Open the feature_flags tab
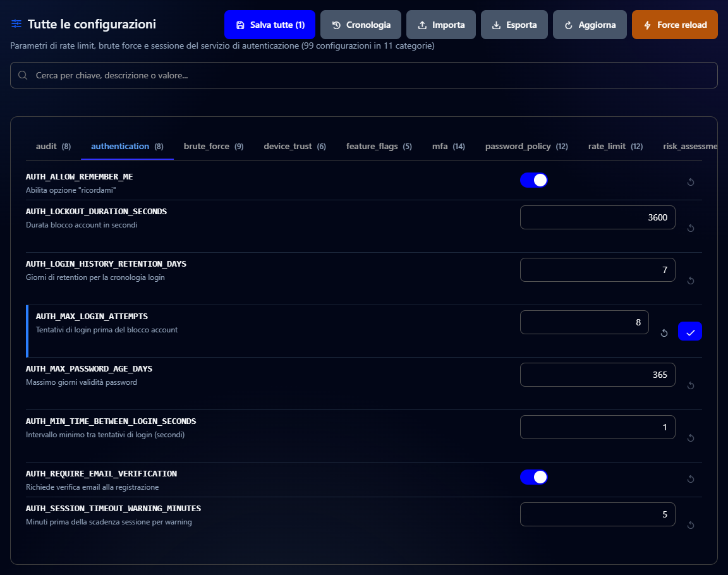Viewport: 728px width, 575px height. tap(379, 146)
